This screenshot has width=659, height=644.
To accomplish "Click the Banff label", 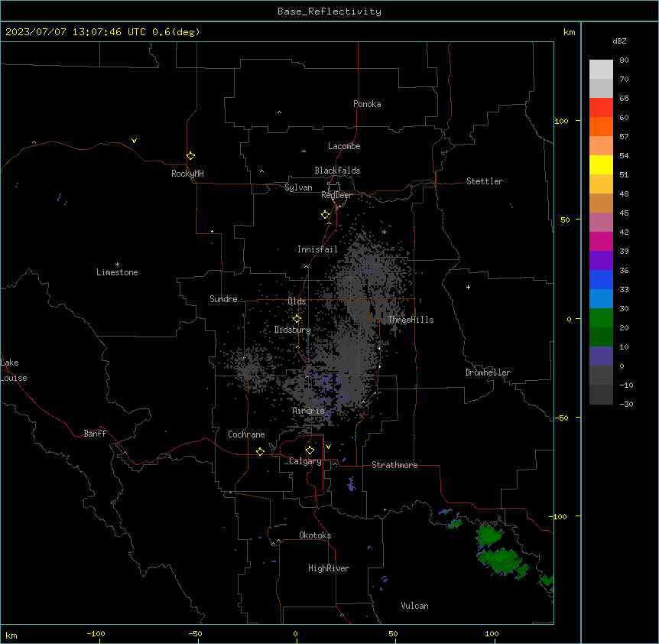I will coord(95,434).
